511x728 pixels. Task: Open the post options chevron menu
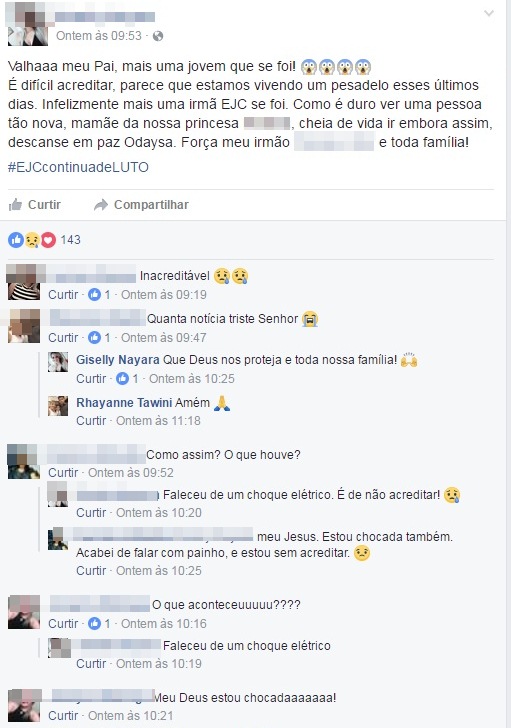(489, 13)
